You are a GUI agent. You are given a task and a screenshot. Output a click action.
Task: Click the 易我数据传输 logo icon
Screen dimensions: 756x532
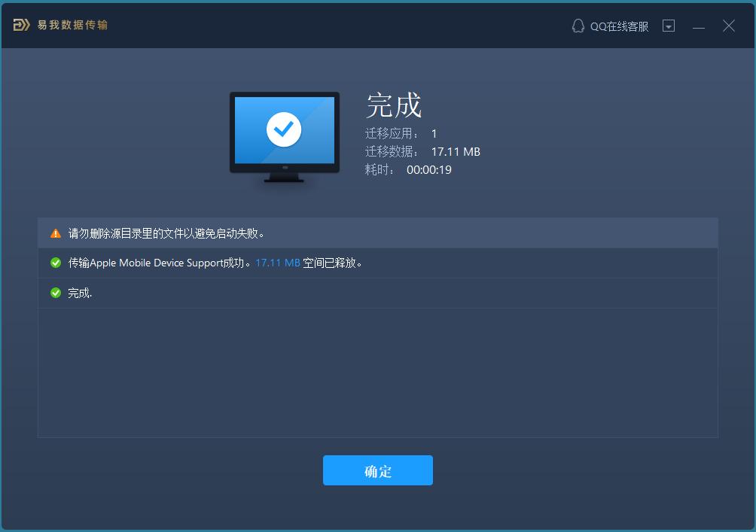(23, 24)
